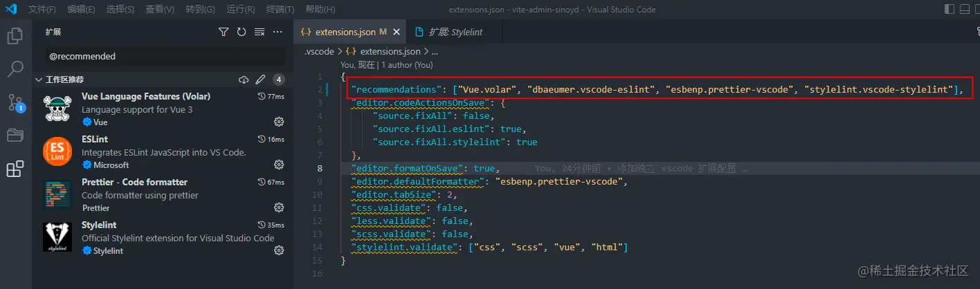Refresh the extensions list

[x=242, y=32]
